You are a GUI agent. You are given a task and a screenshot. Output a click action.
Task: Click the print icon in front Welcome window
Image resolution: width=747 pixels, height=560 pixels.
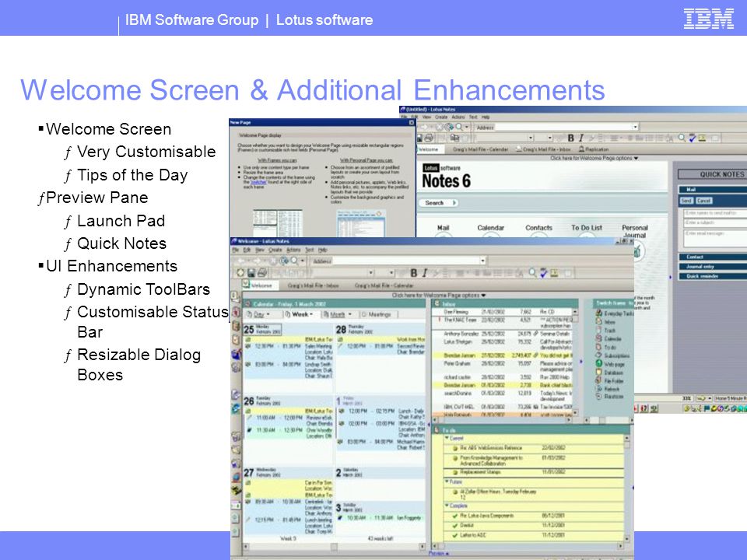click(261, 273)
